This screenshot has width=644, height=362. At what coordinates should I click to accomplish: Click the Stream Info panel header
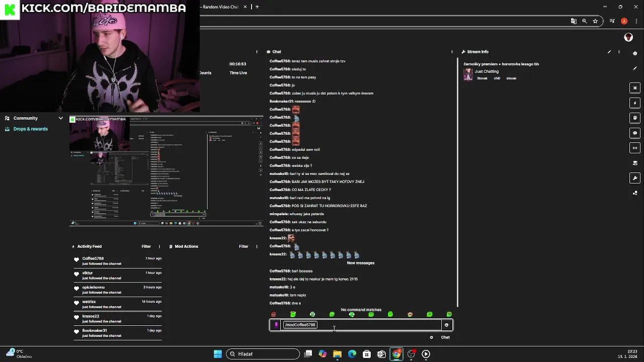[x=477, y=52]
